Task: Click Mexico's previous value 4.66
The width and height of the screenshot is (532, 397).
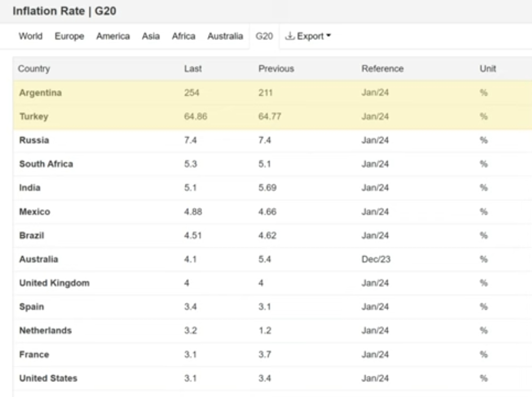Action: pos(267,212)
